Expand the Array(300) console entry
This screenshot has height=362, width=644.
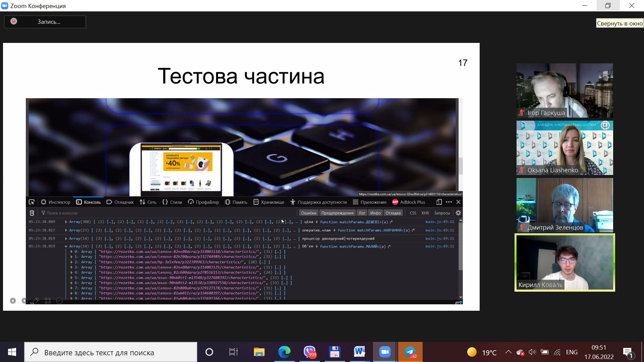66,222
